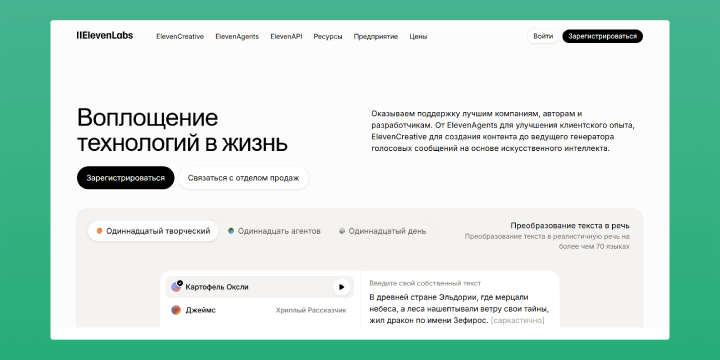Screen dimensions: 720x360
Task: Click the Картофель Оксли voice avatar
Action: (176, 287)
